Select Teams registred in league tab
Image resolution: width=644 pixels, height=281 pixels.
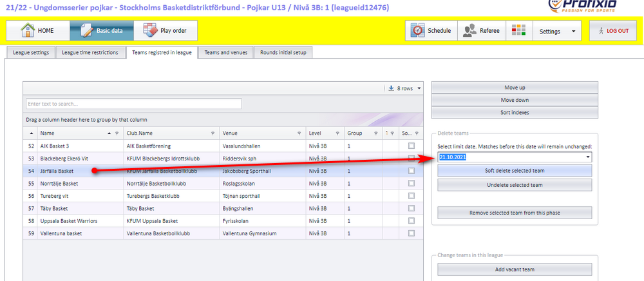pos(162,53)
